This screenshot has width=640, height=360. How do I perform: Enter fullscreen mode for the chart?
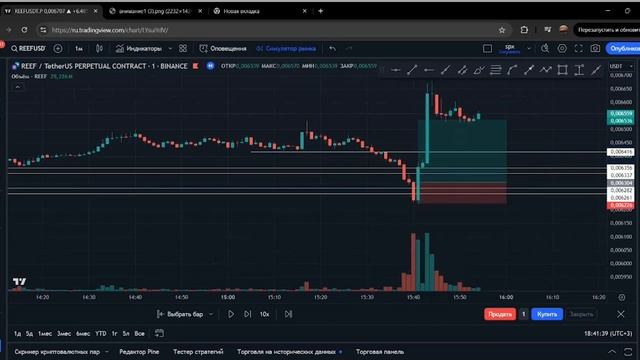(x=579, y=49)
